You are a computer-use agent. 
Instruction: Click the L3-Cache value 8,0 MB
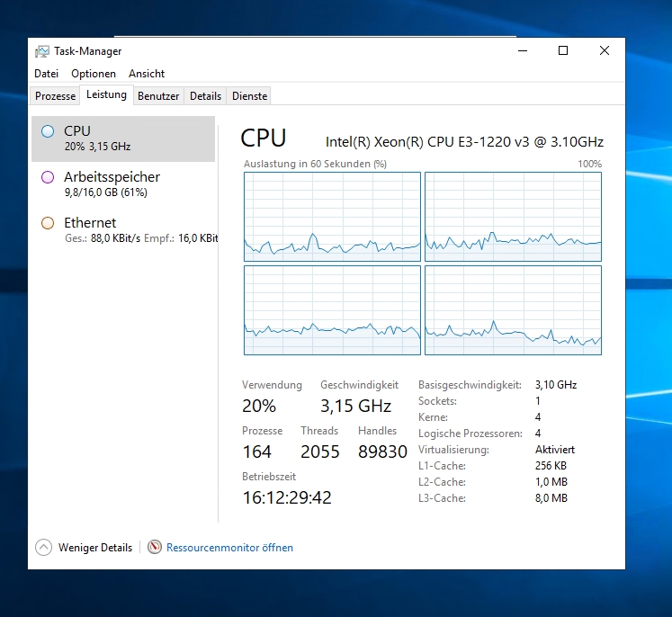tap(551, 498)
